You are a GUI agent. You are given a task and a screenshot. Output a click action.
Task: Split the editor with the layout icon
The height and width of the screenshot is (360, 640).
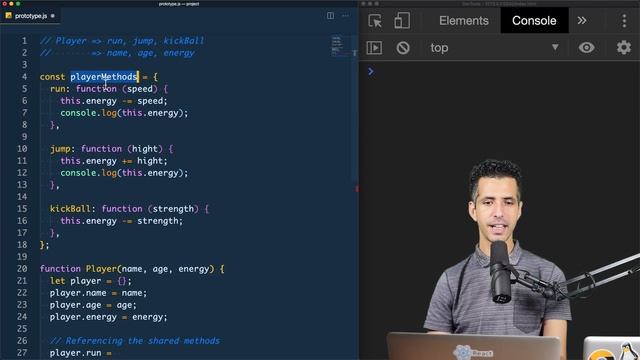[x=330, y=16]
